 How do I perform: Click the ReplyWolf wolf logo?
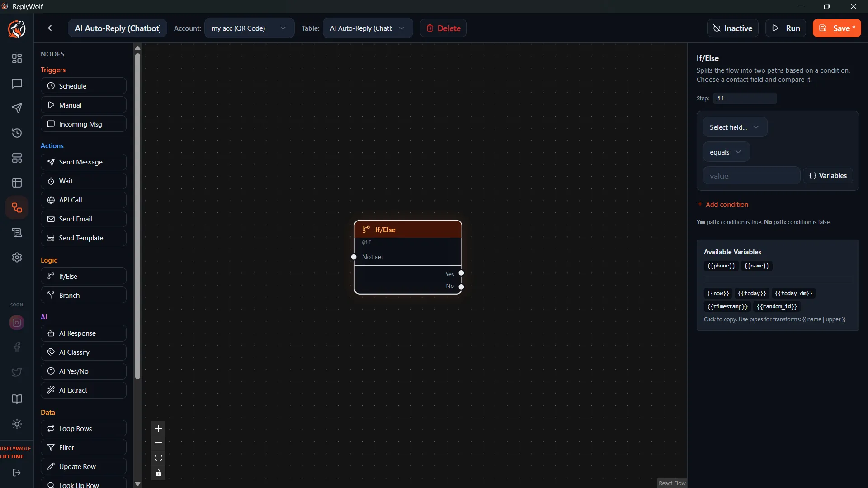[17, 29]
